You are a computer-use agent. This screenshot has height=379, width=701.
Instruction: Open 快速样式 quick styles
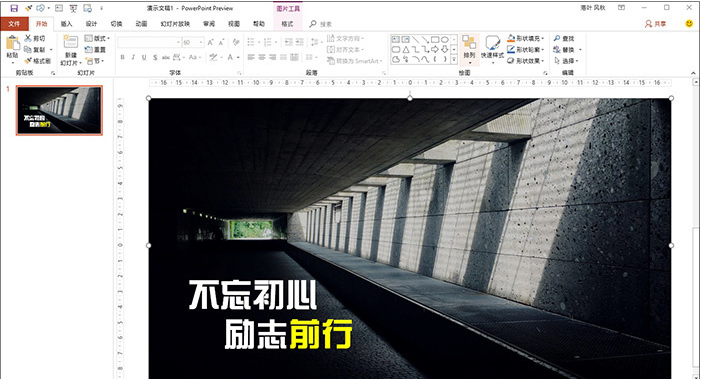pyautogui.click(x=492, y=49)
